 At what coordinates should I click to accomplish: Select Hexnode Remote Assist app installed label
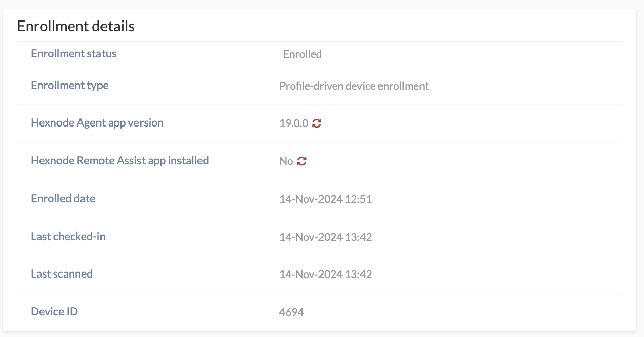pos(120,161)
